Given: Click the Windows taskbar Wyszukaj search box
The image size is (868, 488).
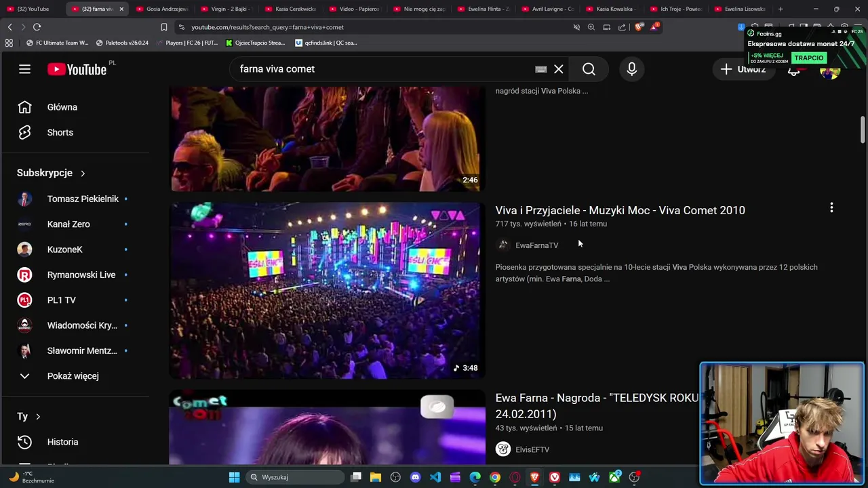Looking at the screenshot, I should click(x=295, y=477).
